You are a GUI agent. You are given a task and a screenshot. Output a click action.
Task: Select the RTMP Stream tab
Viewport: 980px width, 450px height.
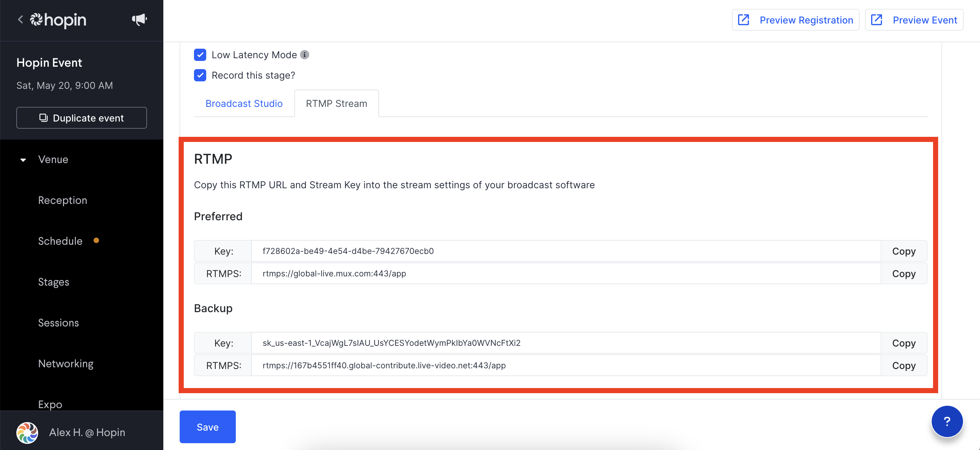pos(336,103)
